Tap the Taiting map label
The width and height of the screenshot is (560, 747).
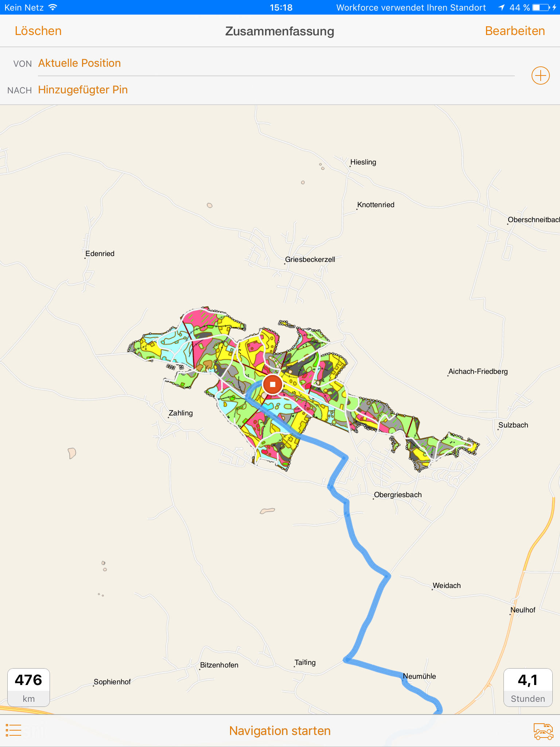[305, 662]
